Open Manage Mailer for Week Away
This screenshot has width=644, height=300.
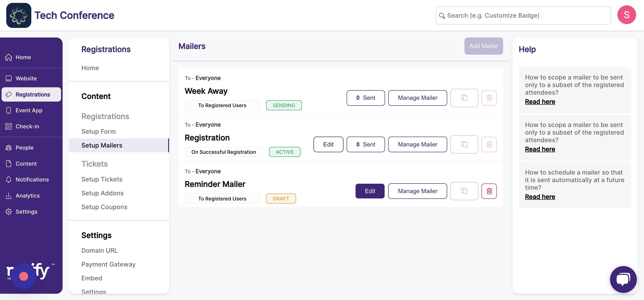[417, 98]
